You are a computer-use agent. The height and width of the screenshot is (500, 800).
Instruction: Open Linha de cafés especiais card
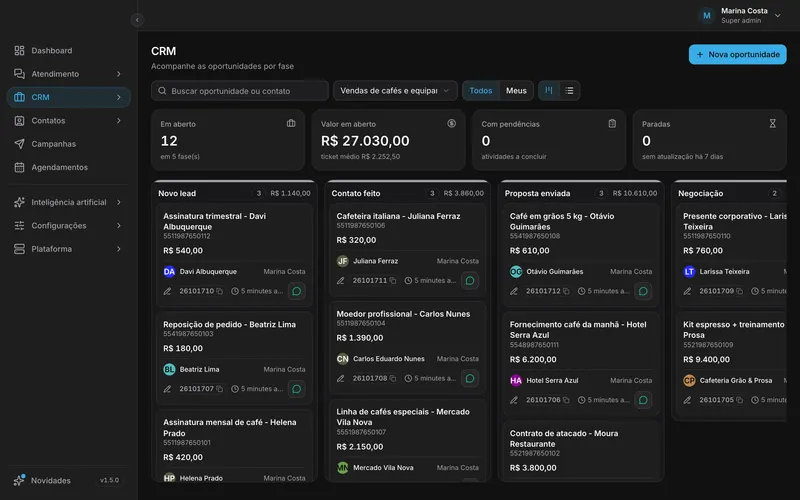point(408,440)
